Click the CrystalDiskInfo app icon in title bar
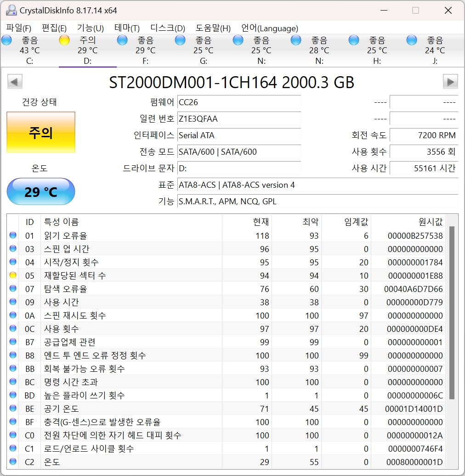Screen dimensions: 465x476 pyautogui.click(x=11, y=10)
